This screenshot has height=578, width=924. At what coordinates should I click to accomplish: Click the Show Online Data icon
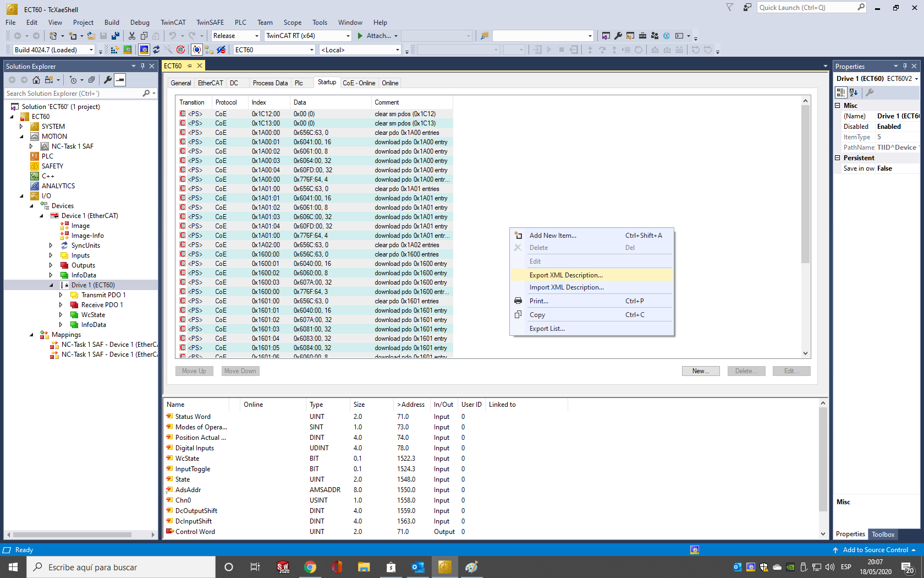coord(197,50)
